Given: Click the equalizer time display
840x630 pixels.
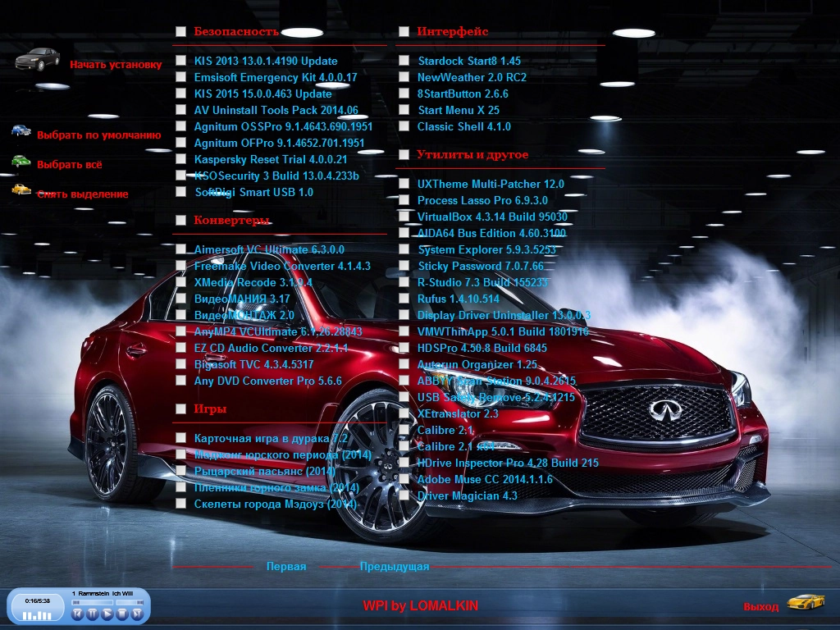Looking at the screenshot, I should (x=38, y=607).
